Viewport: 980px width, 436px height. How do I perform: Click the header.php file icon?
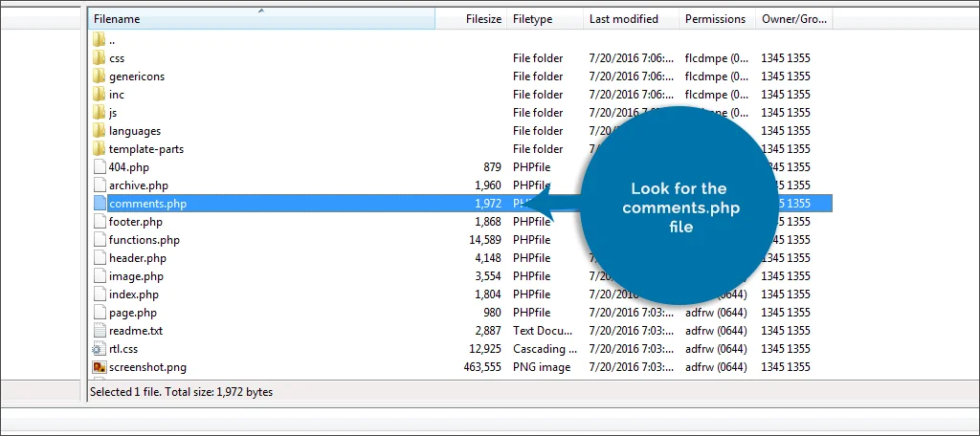click(100, 257)
